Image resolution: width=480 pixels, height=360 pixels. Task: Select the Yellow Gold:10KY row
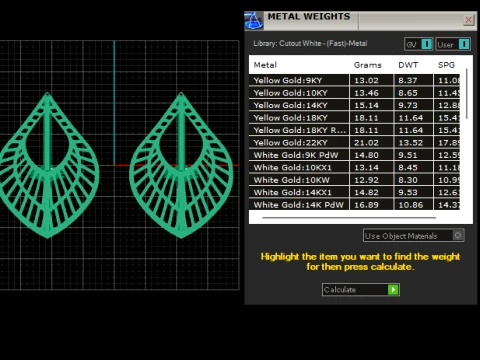pyautogui.click(x=354, y=93)
